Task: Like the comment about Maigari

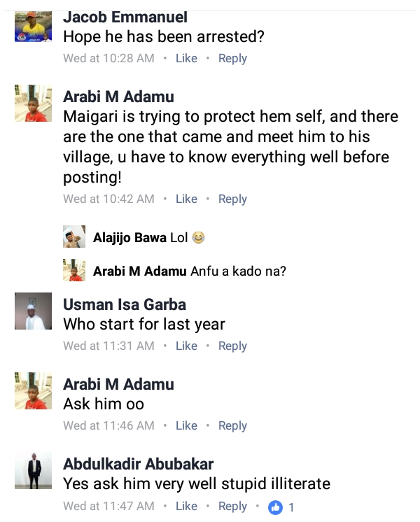Action: click(186, 199)
